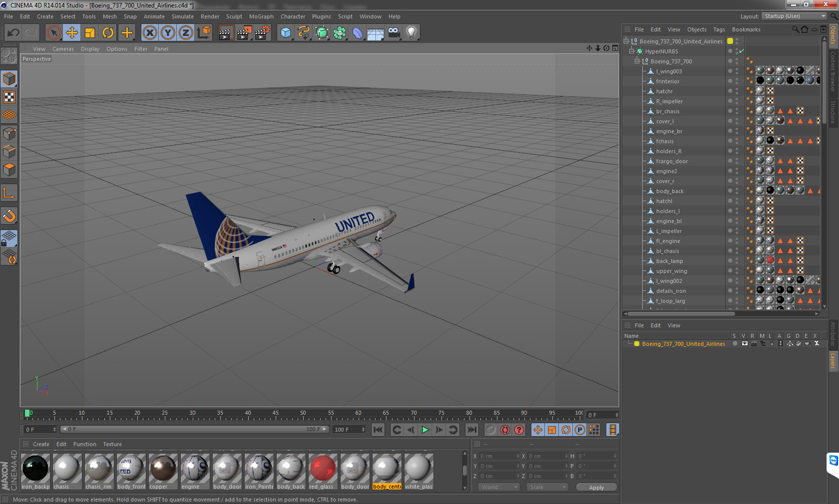The height and width of the screenshot is (504, 839).
Task: Click the record active objects button
Action: click(x=491, y=430)
